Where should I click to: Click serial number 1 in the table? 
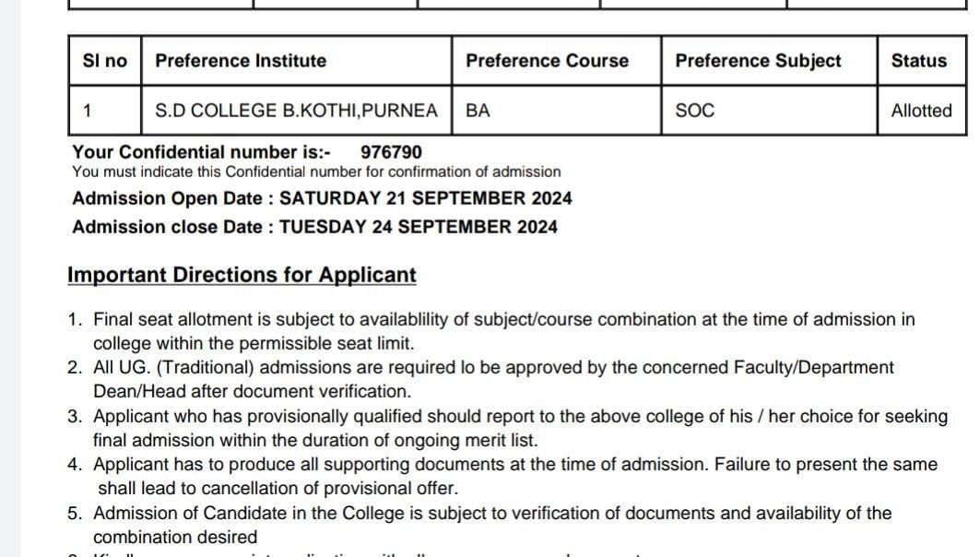(87, 111)
